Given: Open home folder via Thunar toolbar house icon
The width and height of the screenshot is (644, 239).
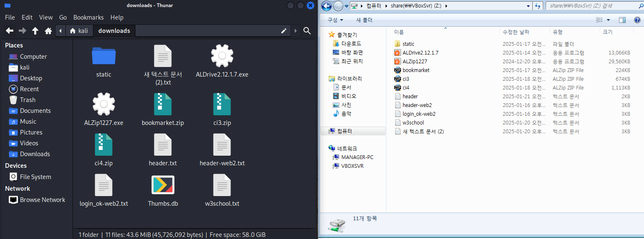Looking at the screenshot, I should pyautogui.click(x=48, y=31).
